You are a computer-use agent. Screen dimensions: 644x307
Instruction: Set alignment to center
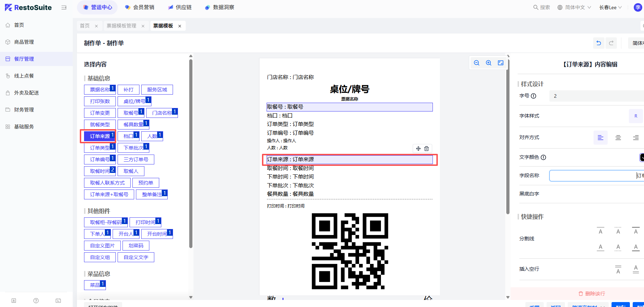(x=618, y=138)
